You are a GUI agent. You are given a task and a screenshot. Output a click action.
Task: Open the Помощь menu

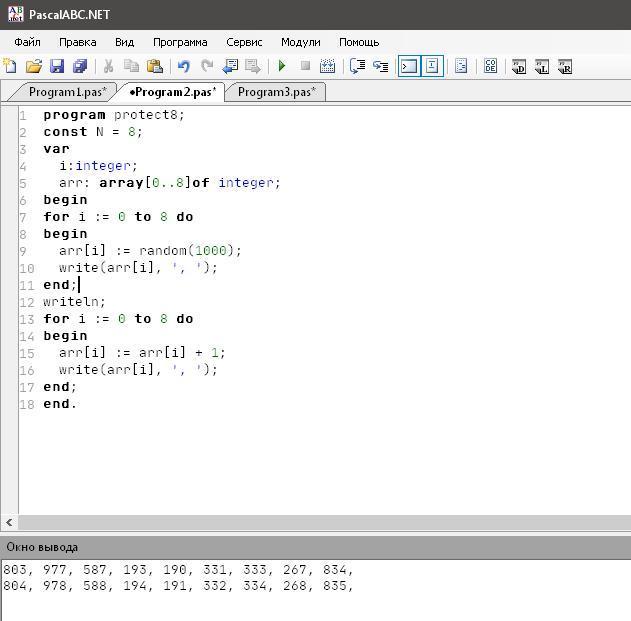359,42
